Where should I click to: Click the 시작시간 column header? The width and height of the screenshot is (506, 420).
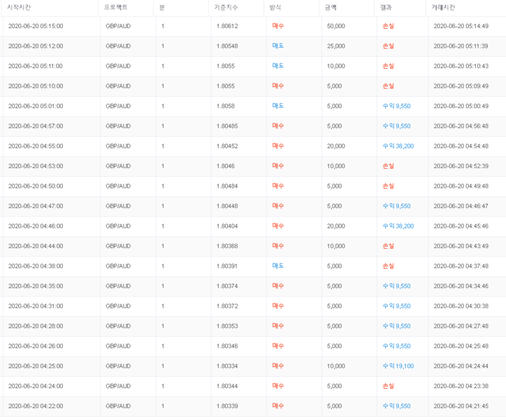[19, 7]
